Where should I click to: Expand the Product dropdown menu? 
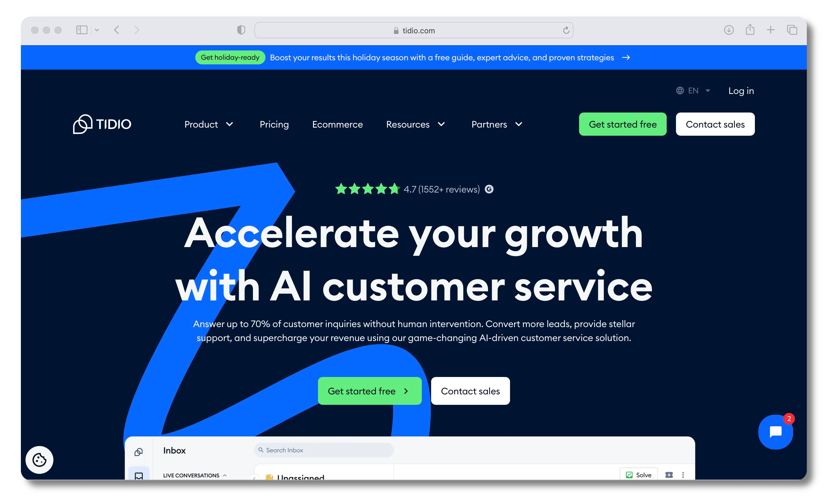click(208, 124)
